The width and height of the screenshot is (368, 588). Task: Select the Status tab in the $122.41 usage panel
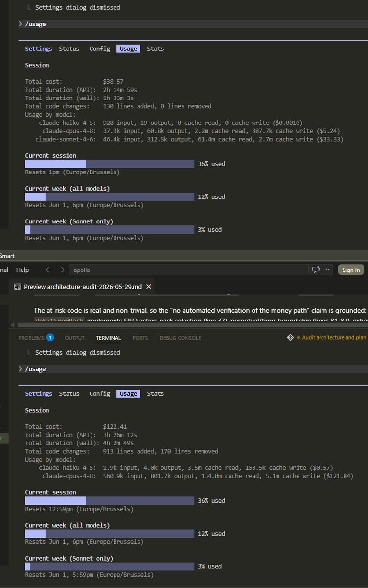pos(69,393)
